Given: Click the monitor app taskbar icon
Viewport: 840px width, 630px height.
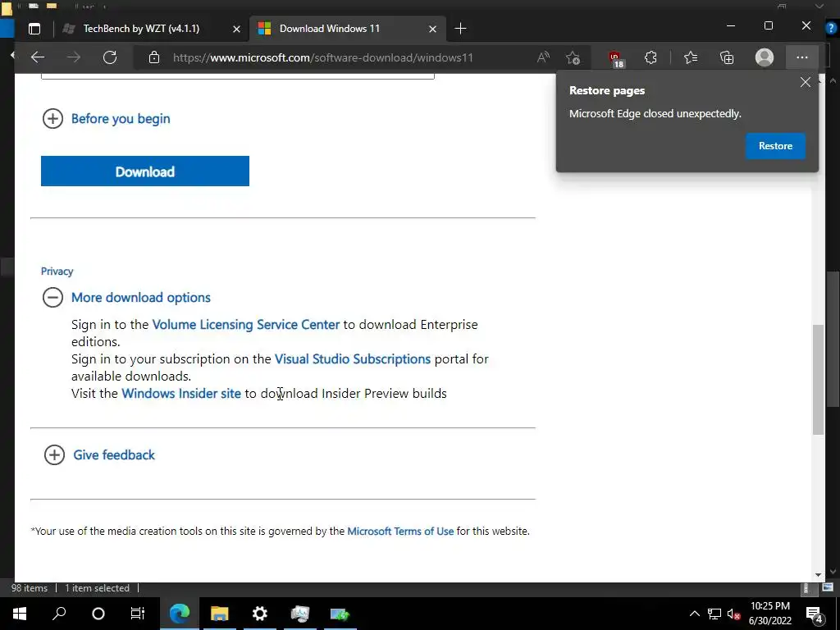Looking at the screenshot, I should click(x=300, y=614).
